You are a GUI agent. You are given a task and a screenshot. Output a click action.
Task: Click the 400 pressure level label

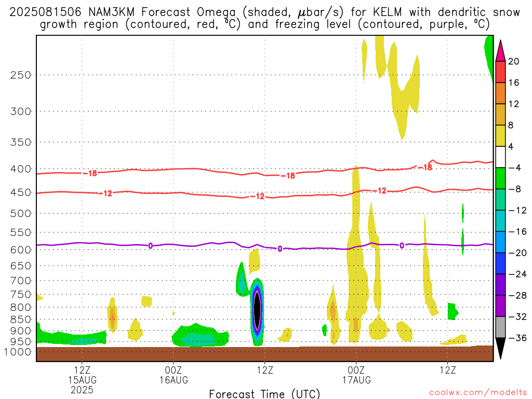[20, 169]
